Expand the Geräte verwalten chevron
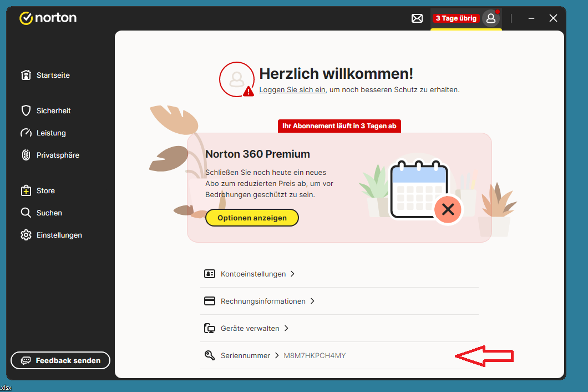The image size is (588, 392). point(286,328)
